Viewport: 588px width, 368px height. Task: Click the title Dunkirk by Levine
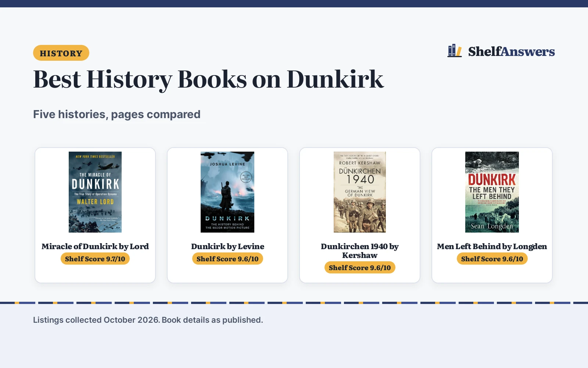[227, 246]
